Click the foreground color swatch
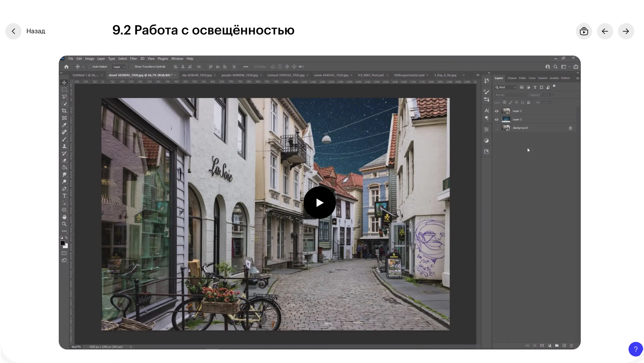 coord(63,243)
